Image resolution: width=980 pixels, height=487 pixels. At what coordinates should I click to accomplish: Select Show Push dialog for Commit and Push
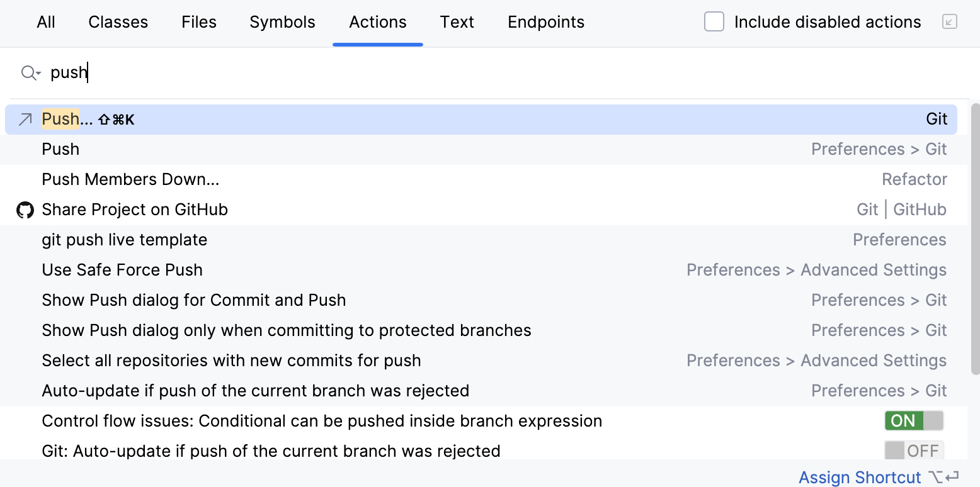[193, 299]
